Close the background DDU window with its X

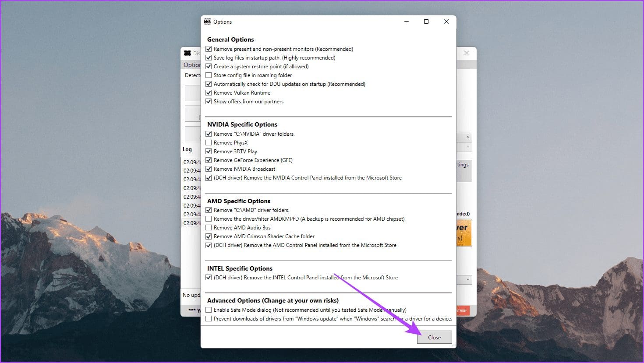coord(467,53)
